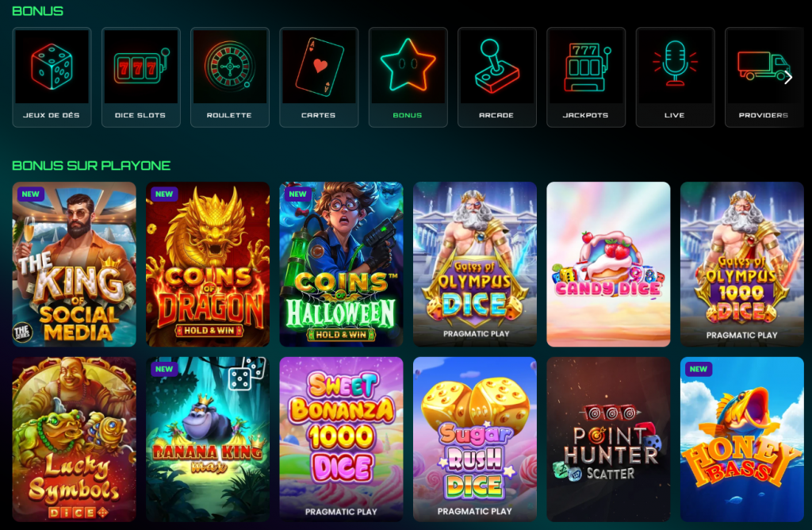Select the Bonus star category

[408, 77]
